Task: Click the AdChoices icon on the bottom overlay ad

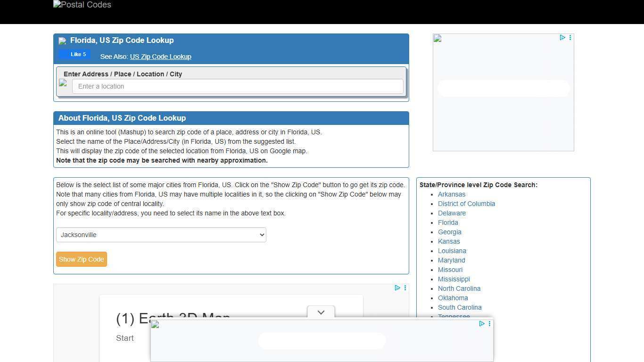Action: [x=481, y=324]
